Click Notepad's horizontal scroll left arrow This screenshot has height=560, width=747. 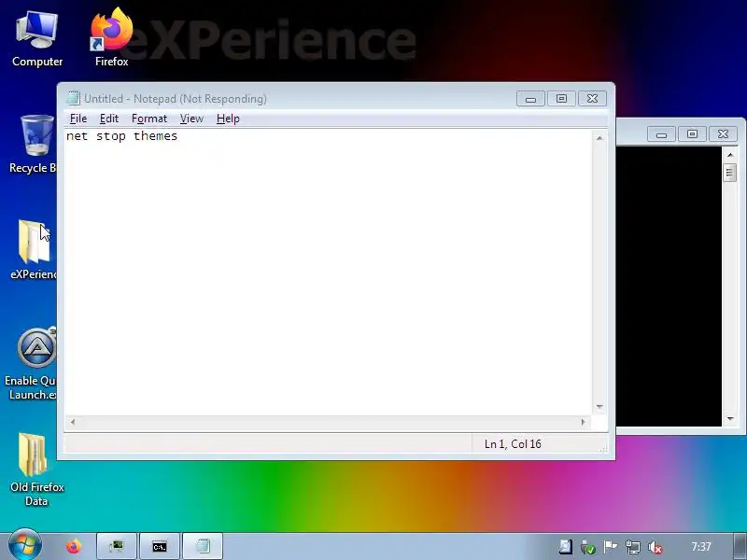(x=73, y=422)
